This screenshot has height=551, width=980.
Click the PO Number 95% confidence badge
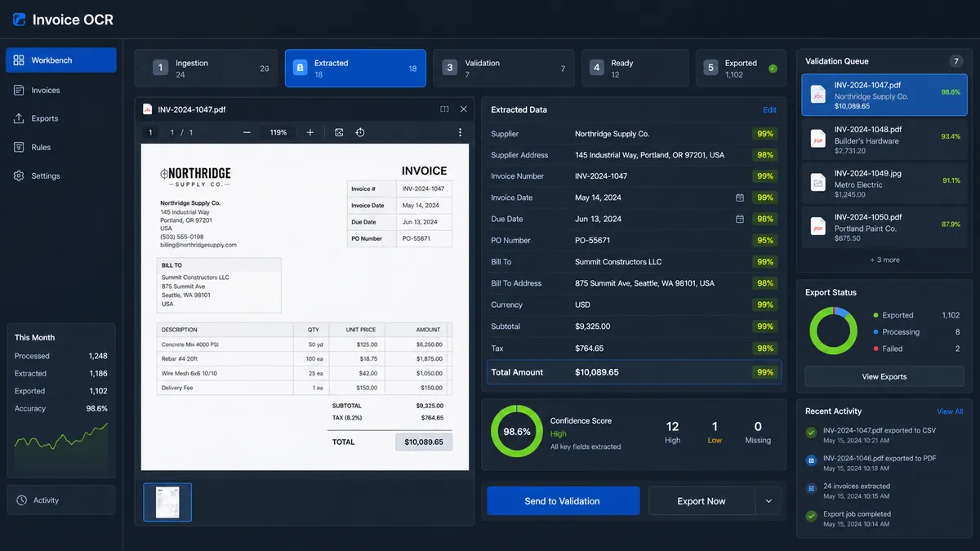pyautogui.click(x=765, y=241)
